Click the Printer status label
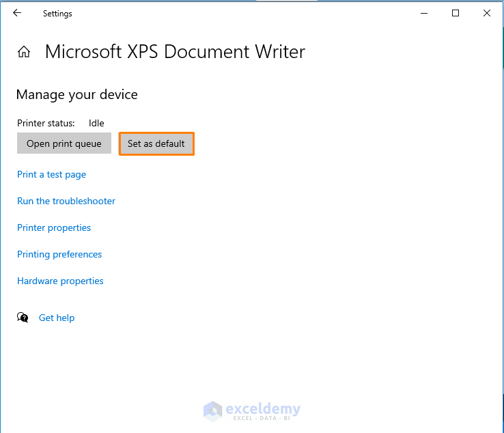The height and width of the screenshot is (433, 504). pyautogui.click(x=46, y=124)
